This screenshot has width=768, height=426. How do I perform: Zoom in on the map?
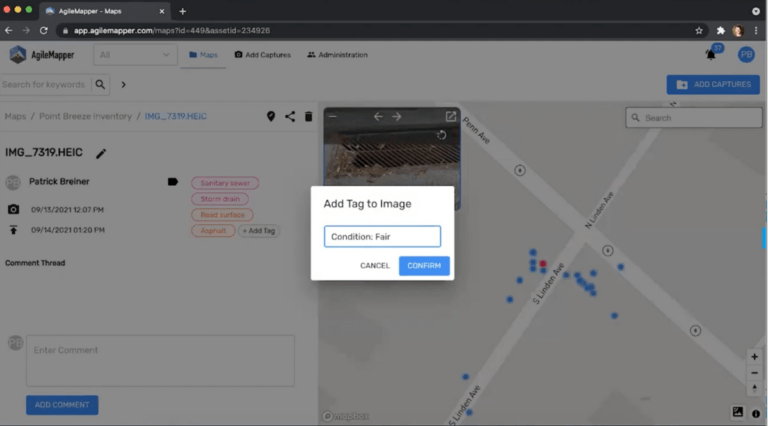(x=754, y=357)
